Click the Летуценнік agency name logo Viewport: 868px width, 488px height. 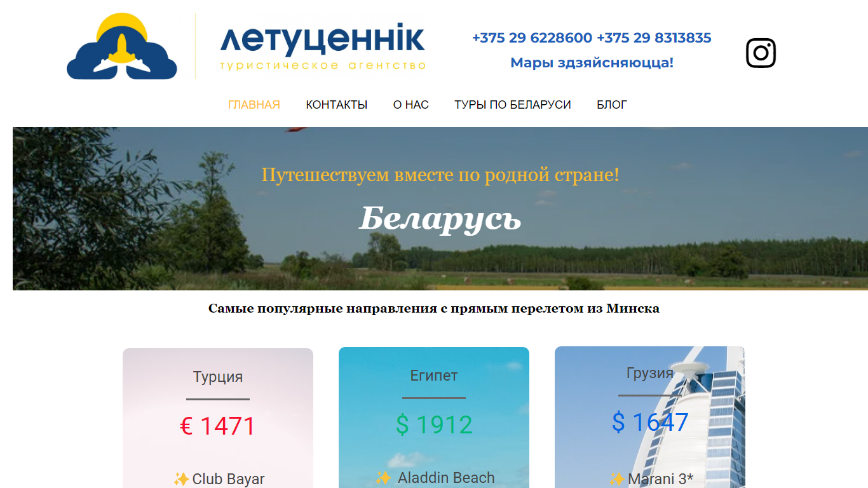click(x=323, y=46)
